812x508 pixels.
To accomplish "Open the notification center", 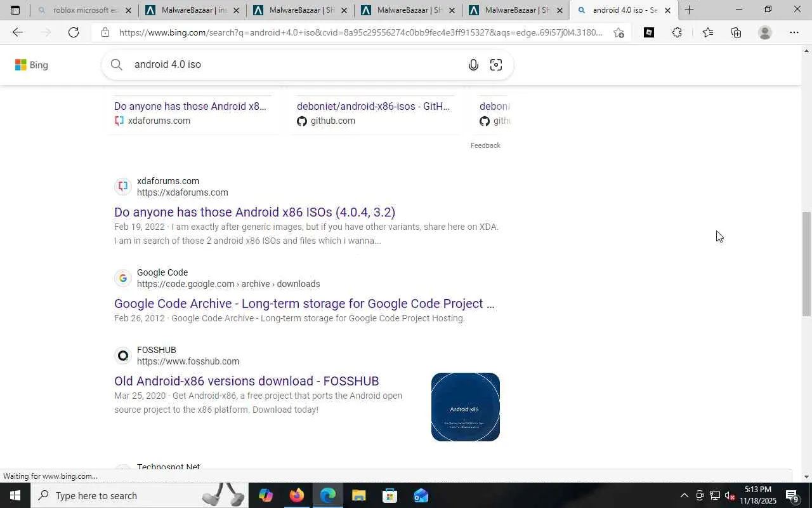I will (x=792, y=495).
